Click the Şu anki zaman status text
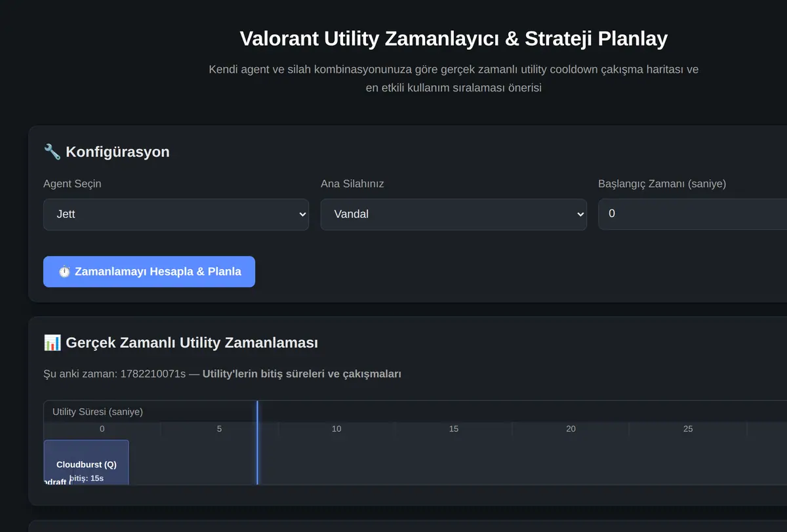This screenshot has width=787, height=532. point(222,374)
